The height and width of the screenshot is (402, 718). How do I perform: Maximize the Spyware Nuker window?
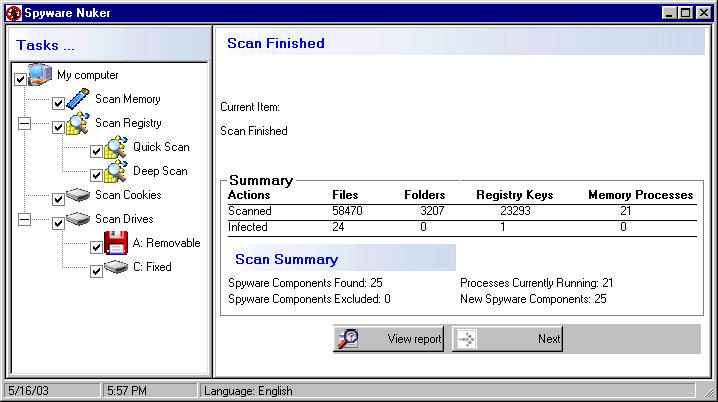pyautogui.click(x=685, y=13)
